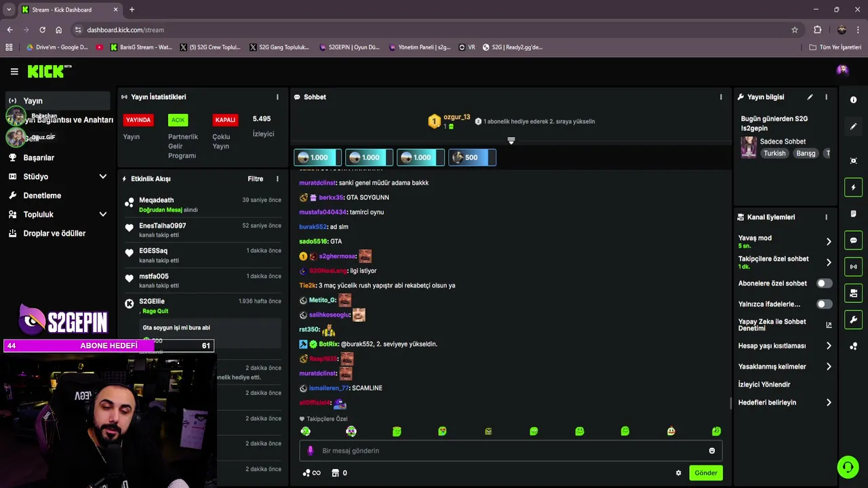The width and height of the screenshot is (868, 488).
Task: Click the Kick logo
Action: click(x=49, y=71)
